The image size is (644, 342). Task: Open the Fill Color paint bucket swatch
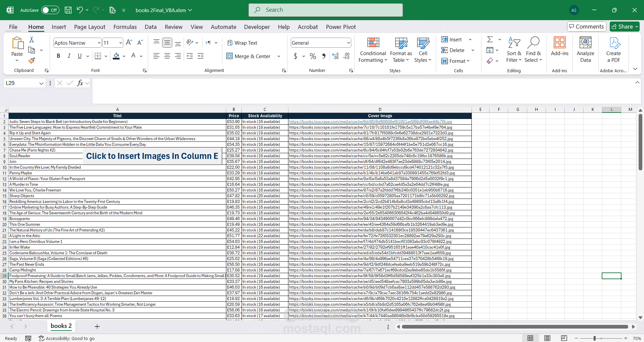pyautogui.click(x=116, y=56)
